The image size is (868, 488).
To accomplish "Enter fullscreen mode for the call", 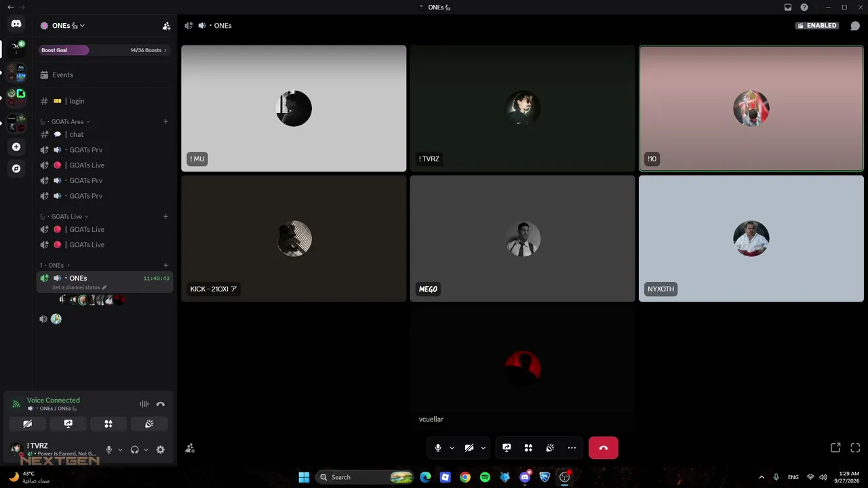I will [x=855, y=448].
